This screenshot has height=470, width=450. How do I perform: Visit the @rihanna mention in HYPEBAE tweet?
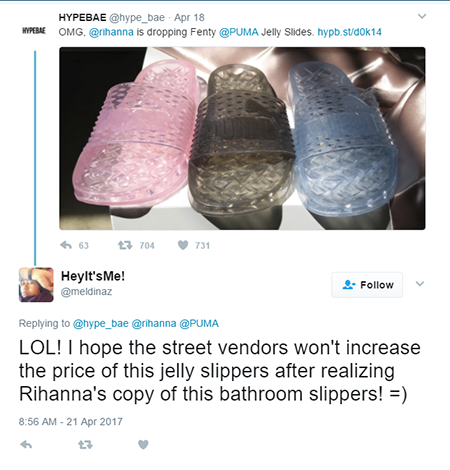111,32
